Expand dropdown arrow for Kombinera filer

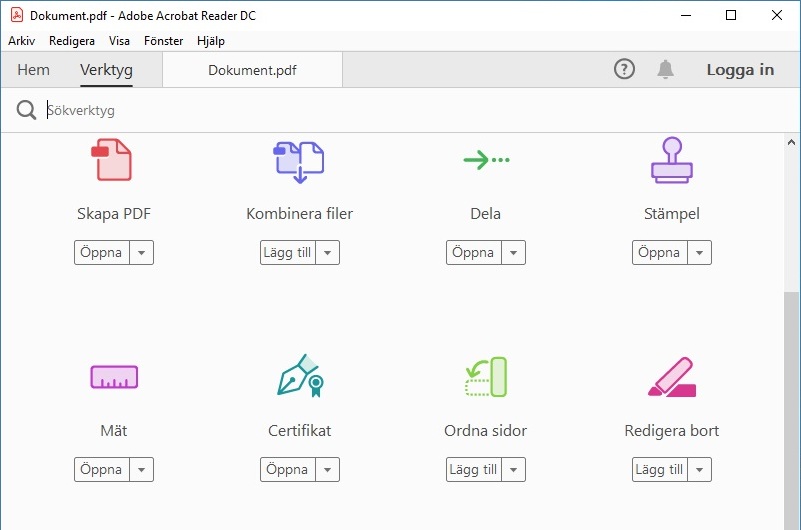327,253
